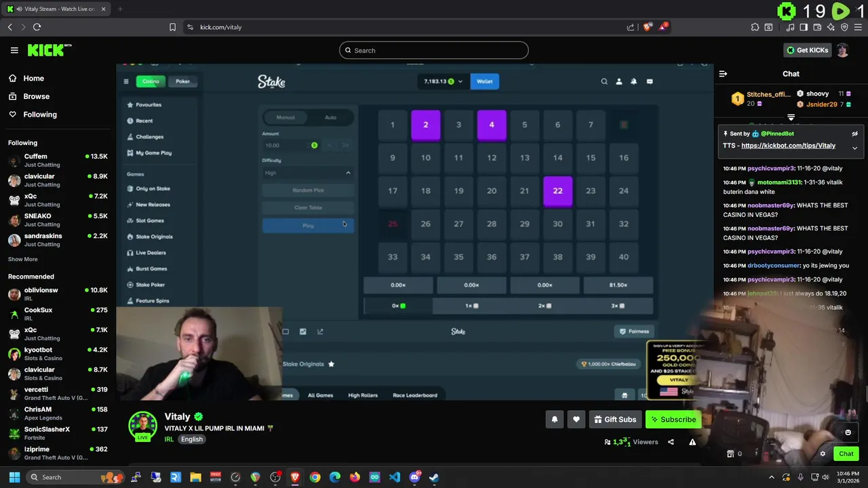Click the browser back arrow
The width and height of the screenshot is (868, 488).
[x=10, y=27]
